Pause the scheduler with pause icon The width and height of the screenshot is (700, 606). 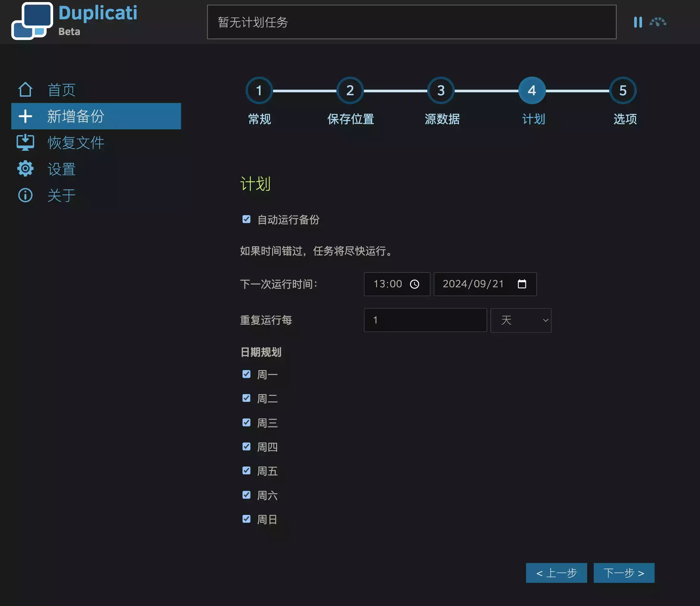pos(638,22)
